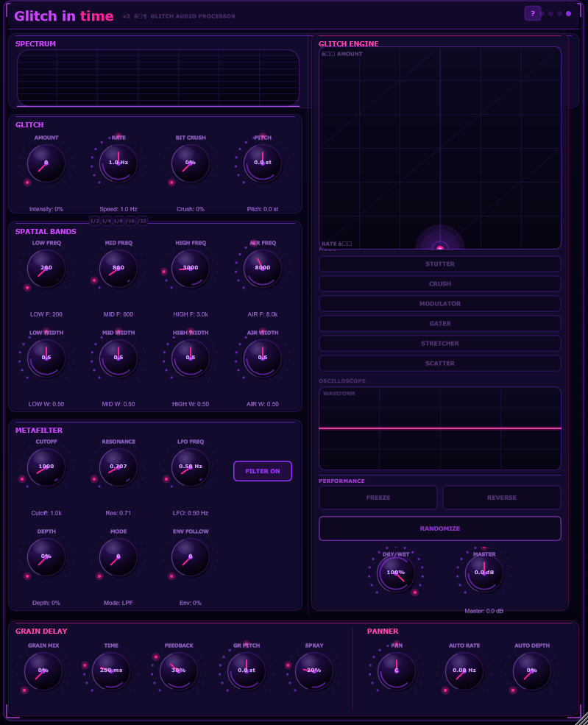Click the Glitch RATE knob

118,163
